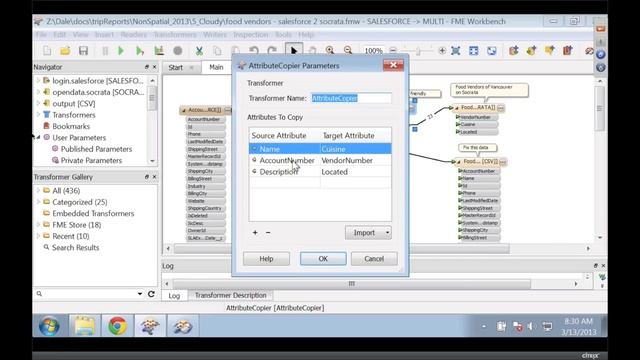Expand All (436) gallery folder
The width and height of the screenshot is (640, 360).
pos(38,191)
